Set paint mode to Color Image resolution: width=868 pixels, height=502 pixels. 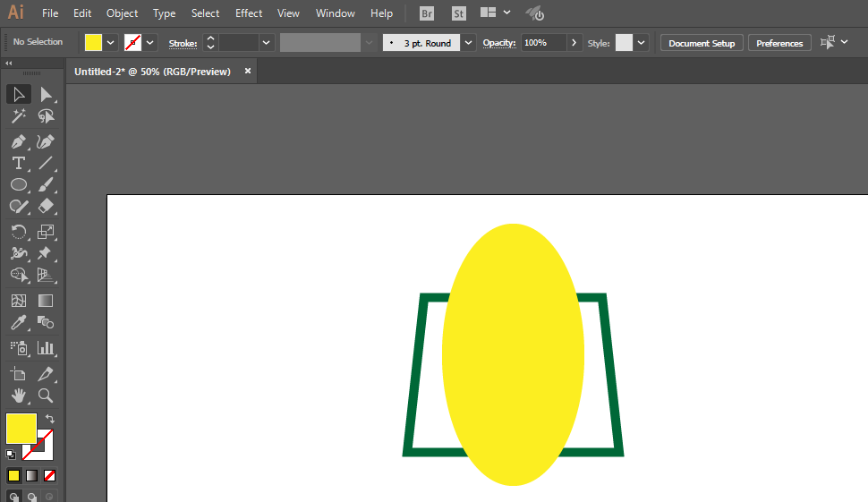click(13, 475)
